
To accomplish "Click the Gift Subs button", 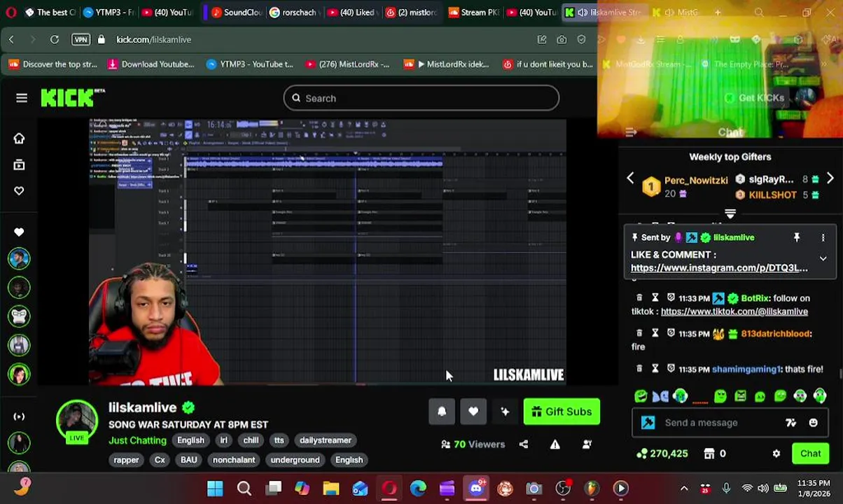I will [x=562, y=412].
